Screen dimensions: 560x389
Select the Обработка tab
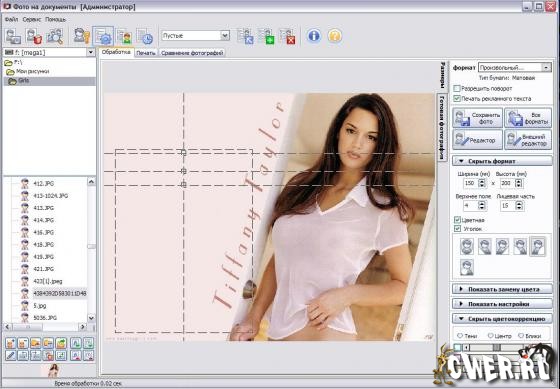pyautogui.click(x=116, y=52)
